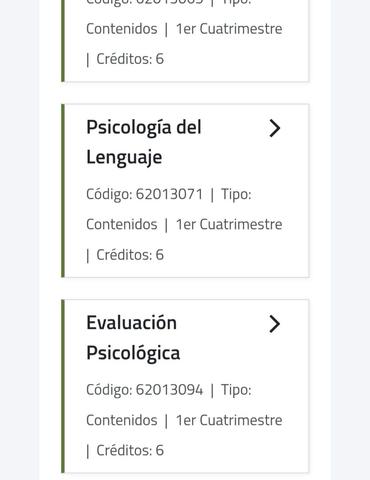This screenshot has height=480, width=370.
Task: Open Evaluación Psicológica via its chevron arrow
Action: 274,324
